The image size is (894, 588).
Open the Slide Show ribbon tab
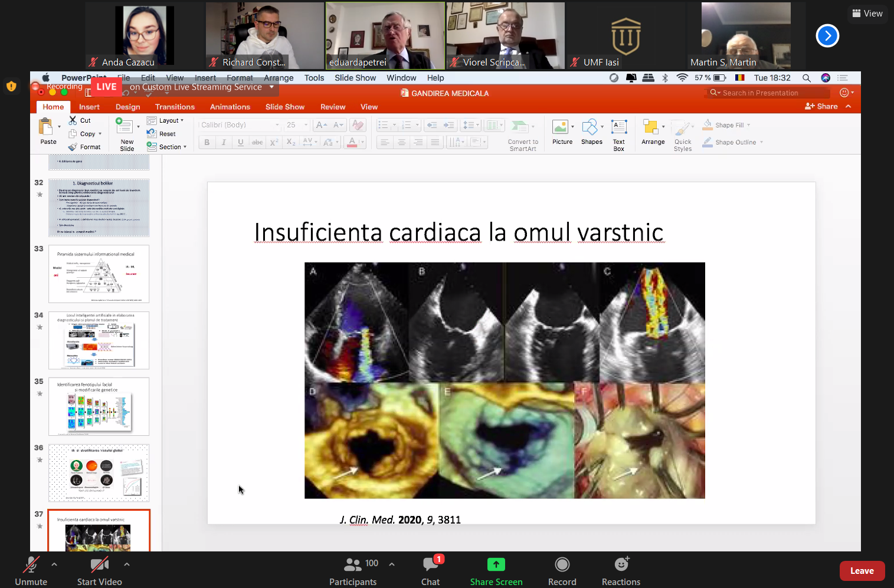click(x=285, y=107)
